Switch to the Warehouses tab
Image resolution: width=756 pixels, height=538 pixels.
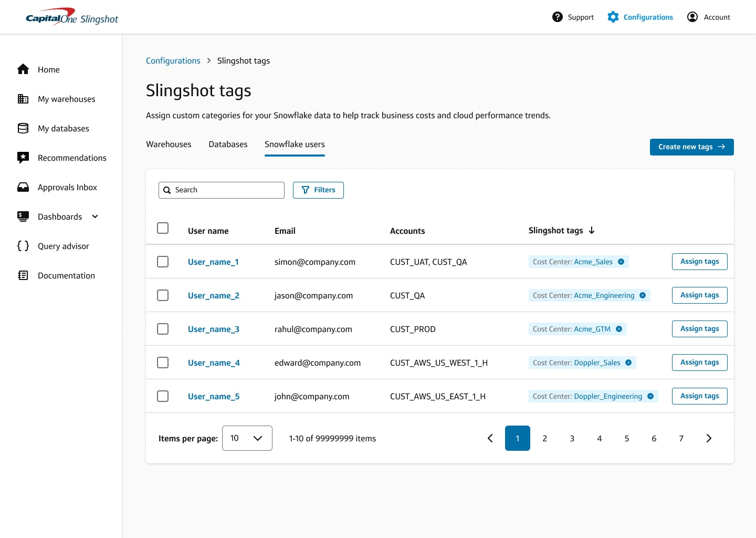(x=169, y=144)
